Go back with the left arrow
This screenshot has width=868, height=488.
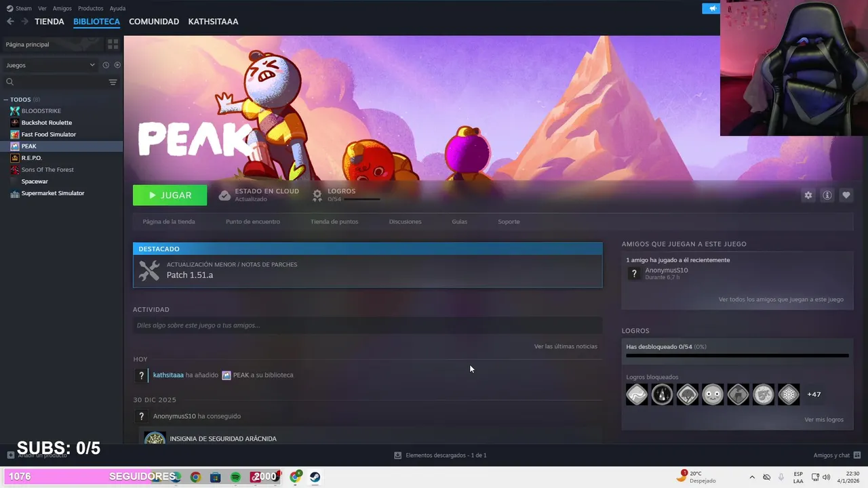coord(10,22)
